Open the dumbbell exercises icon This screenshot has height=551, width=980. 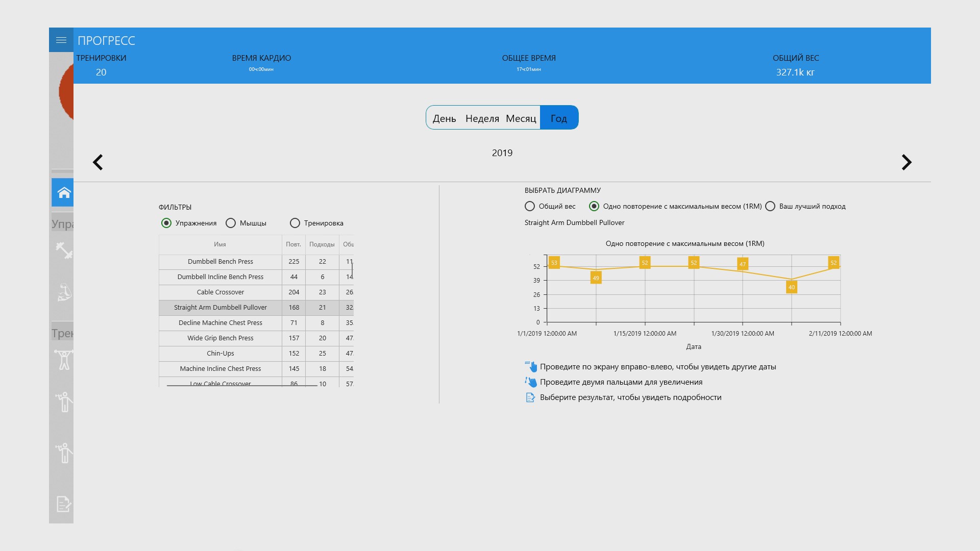pos(64,251)
